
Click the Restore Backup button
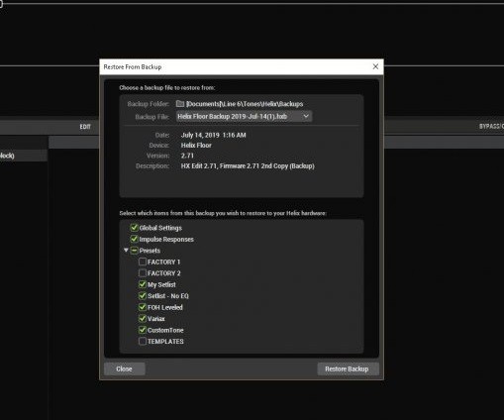pos(348,368)
